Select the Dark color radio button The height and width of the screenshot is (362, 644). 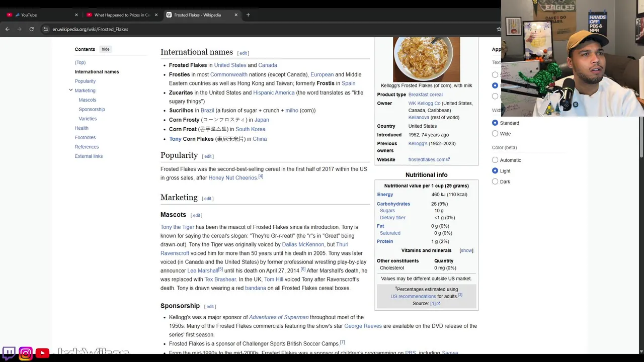[495, 182]
